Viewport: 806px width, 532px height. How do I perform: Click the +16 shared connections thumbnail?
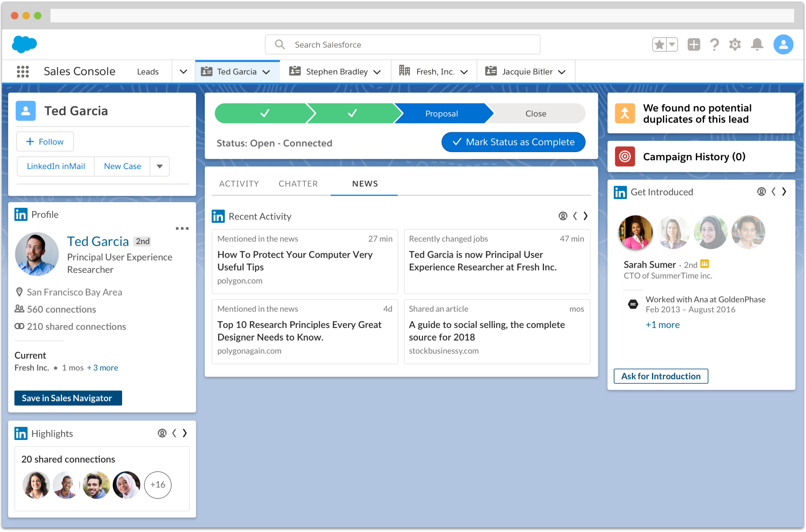[x=157, y=484]
